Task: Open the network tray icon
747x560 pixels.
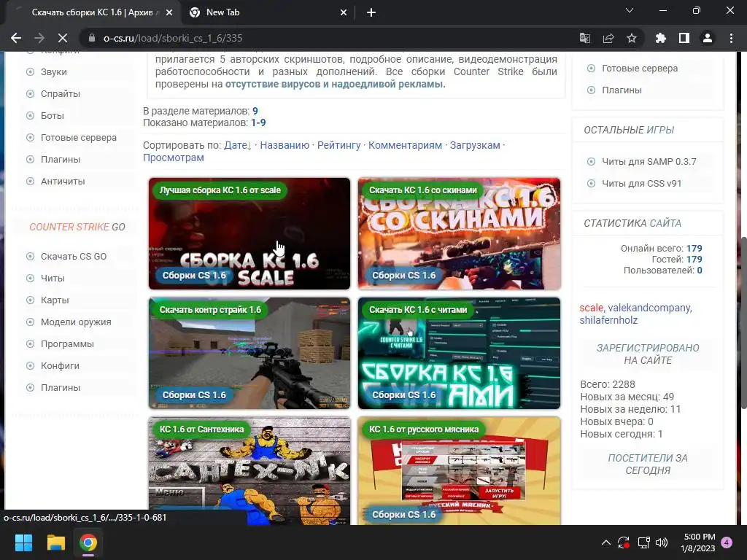Action: pos(643,542)
